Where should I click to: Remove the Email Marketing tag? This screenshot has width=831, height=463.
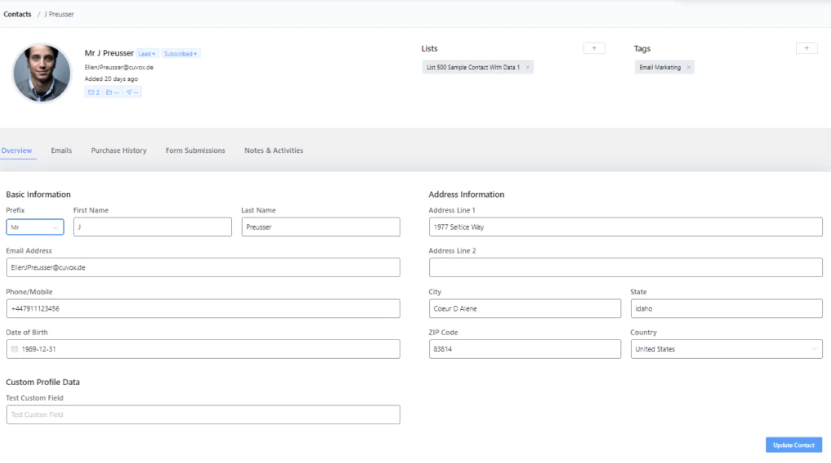pos(688,67)
